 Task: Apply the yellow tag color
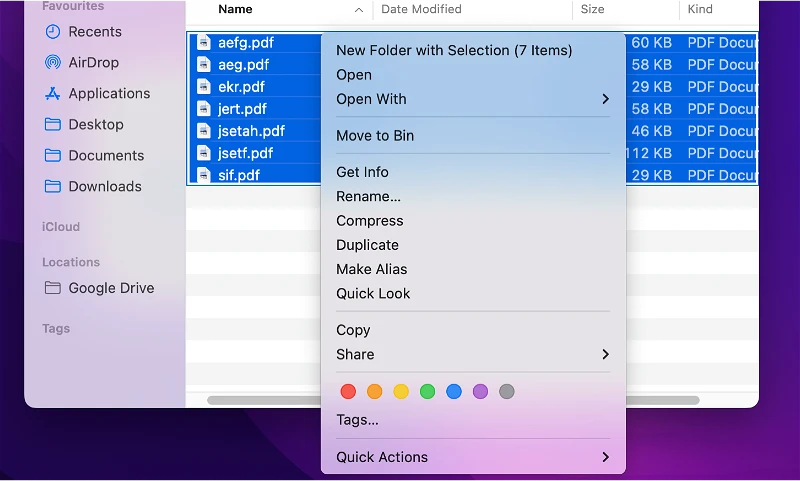coord(401,392)
